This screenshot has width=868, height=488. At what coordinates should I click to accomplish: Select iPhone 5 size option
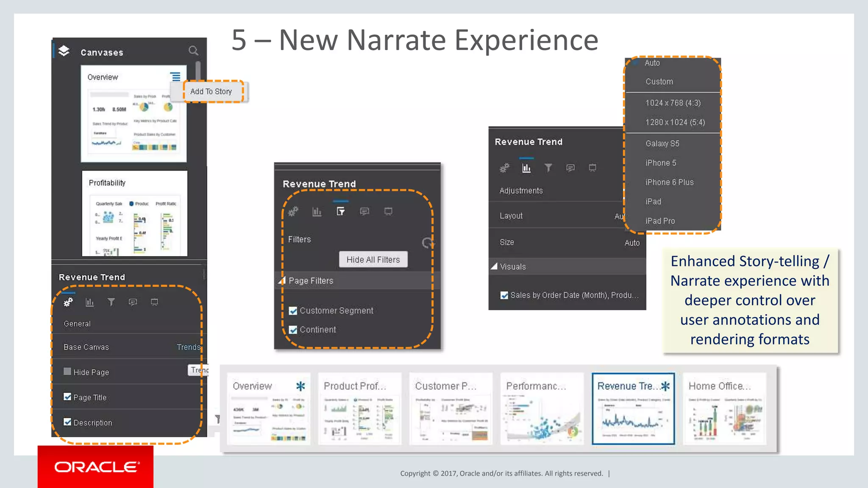pyautogui.click(x=661, y=163)
